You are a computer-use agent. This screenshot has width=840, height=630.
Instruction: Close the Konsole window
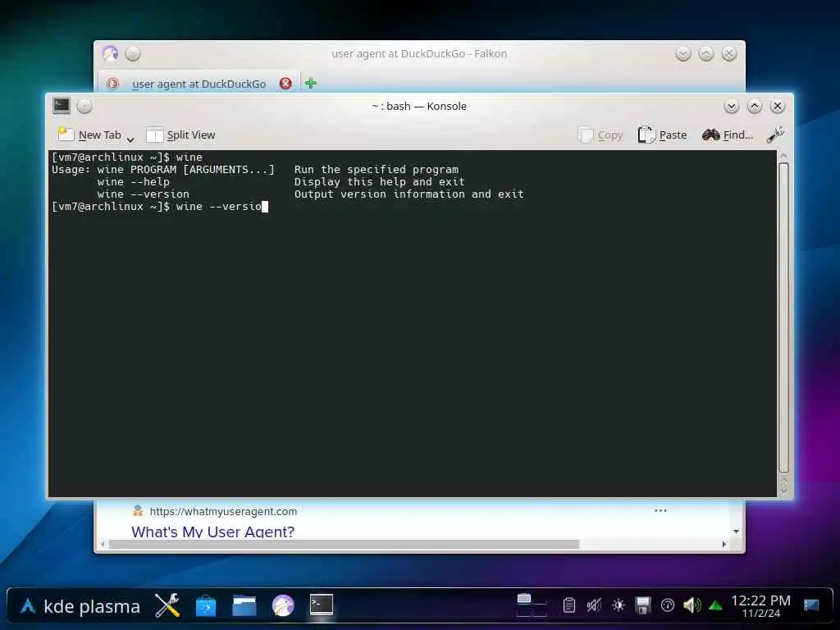[x=778, y=106]
